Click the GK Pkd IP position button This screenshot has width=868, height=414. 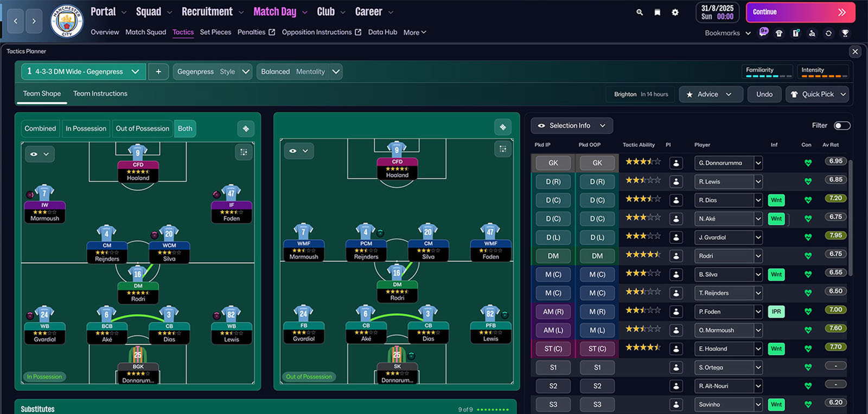tap(553, 163)
